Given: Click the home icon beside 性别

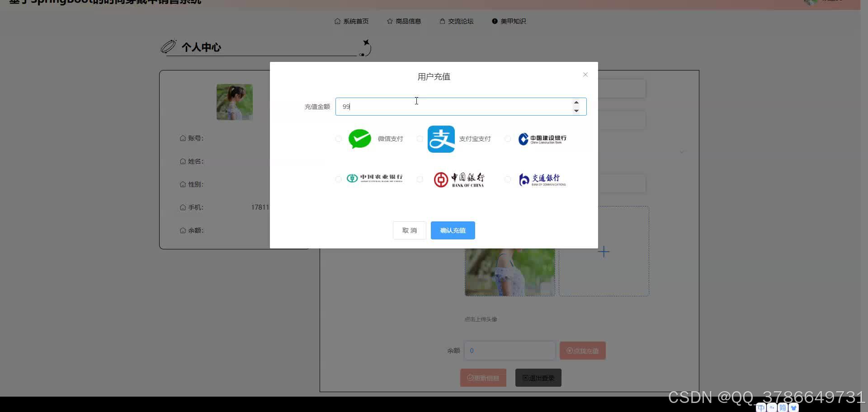Looking at the screenshot, I should point(183,184).
